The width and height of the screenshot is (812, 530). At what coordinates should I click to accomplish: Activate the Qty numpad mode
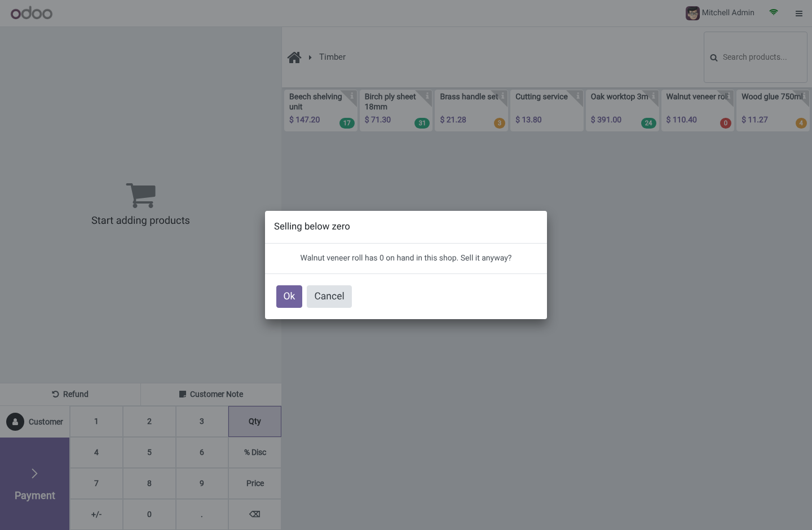tap(255, 421)
